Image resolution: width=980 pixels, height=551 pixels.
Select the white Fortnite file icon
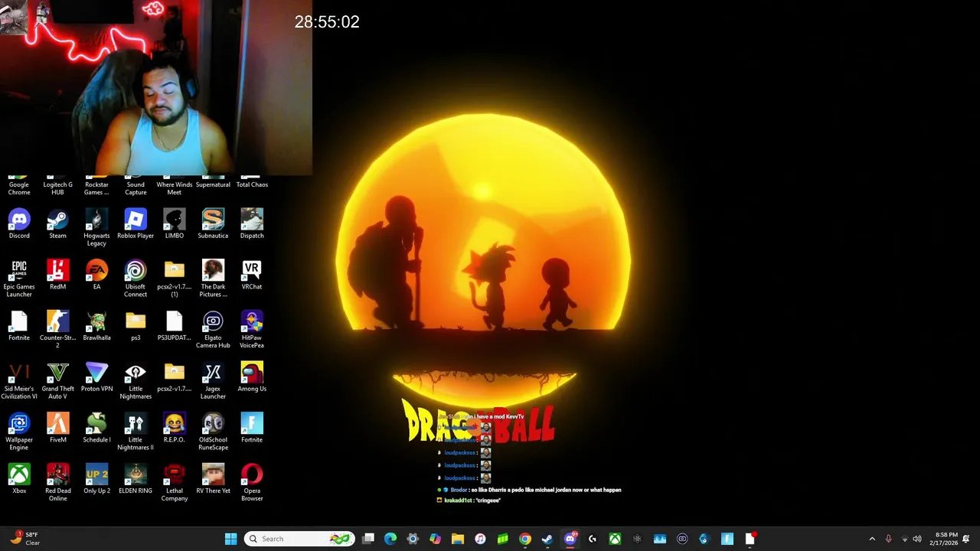pyautogui.click(x=19, y=326)
